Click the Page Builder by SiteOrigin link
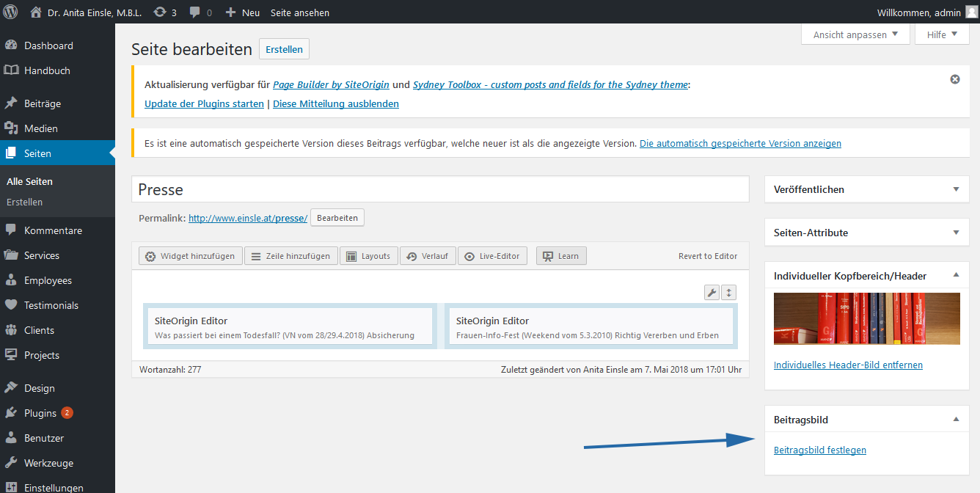Image resolution: width=980 pixels, height=493 pixels. point(331,84)
